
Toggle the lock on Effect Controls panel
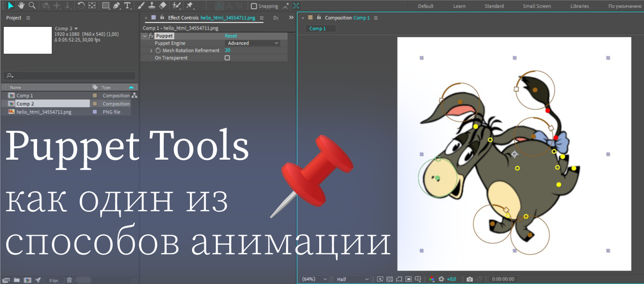point(162,18)
